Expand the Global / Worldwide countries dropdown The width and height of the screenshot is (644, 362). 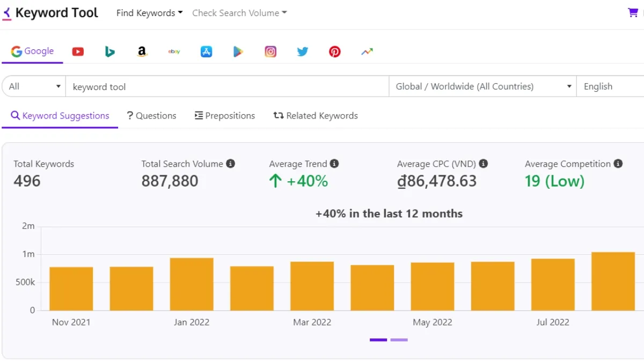click(x=482, y=86)
